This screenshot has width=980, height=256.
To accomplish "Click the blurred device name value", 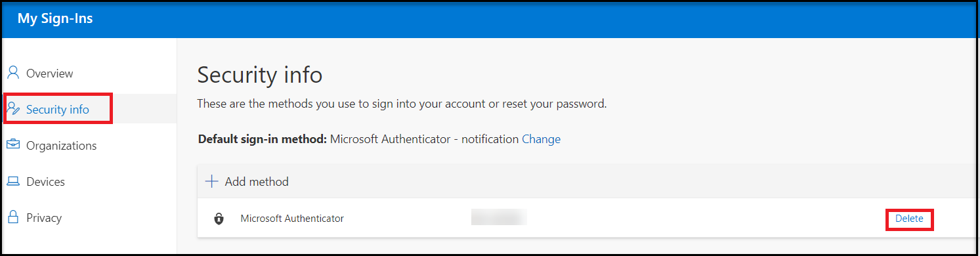I will pyautogui.click(x=499, y=218).
